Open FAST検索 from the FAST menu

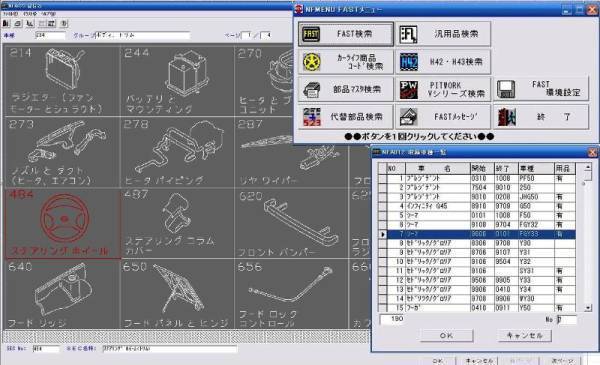coord(346,34)
